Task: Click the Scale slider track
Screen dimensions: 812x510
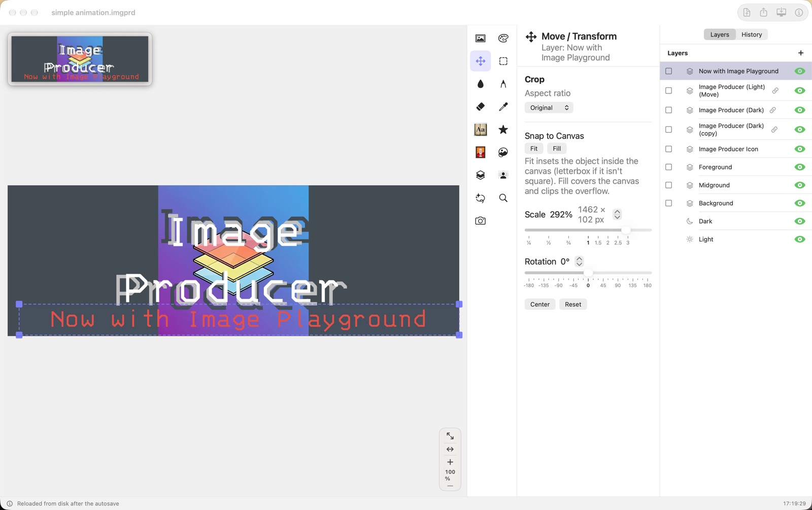Action: pyautogui.click(x=588, y=230)
